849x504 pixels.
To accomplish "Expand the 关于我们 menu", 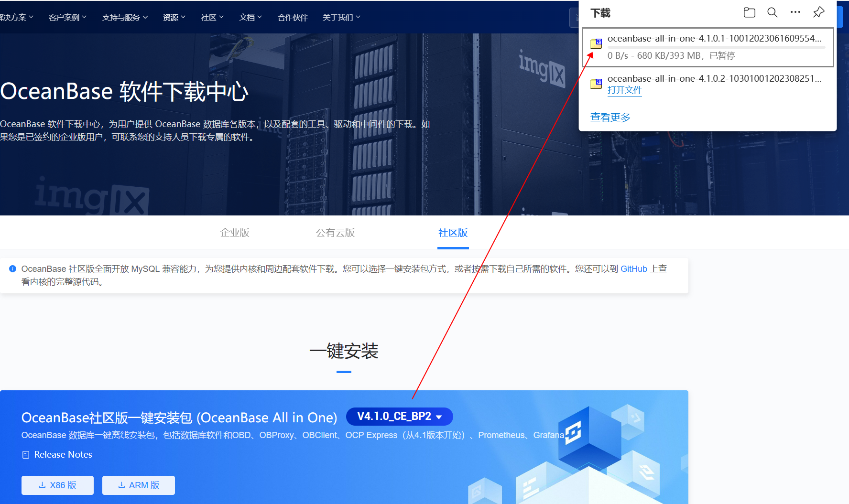I will coord(341,17).
